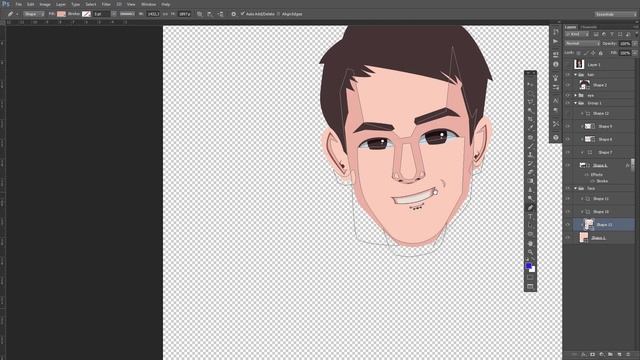The height and width of the screenshot is (360, 640).
Task: Collapse the hair layer group
Action: (x=576, y=75)
